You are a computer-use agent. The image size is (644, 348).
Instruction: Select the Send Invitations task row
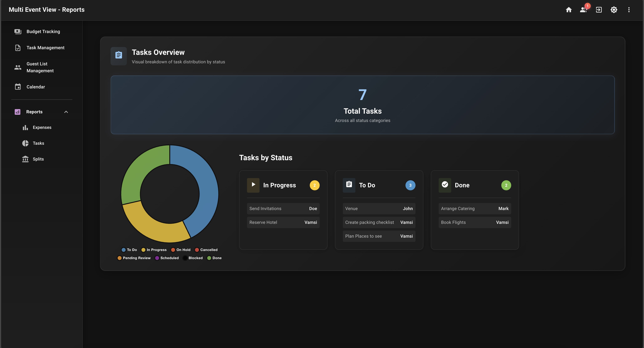coord(283,208)
